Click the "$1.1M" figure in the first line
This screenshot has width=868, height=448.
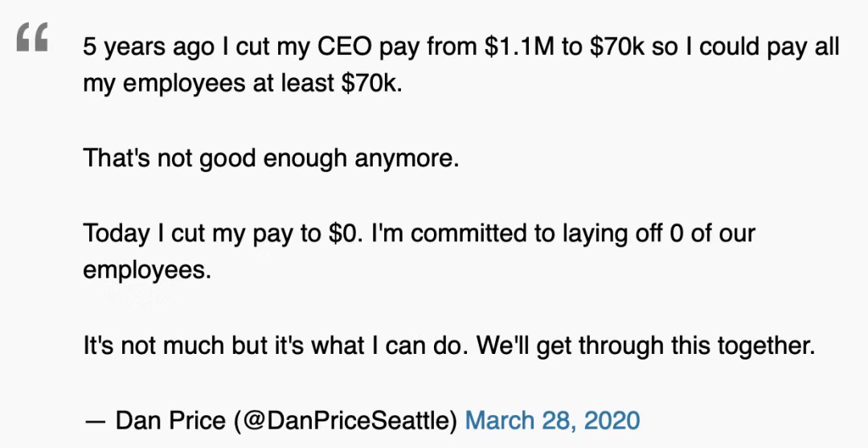click(518, 47)
